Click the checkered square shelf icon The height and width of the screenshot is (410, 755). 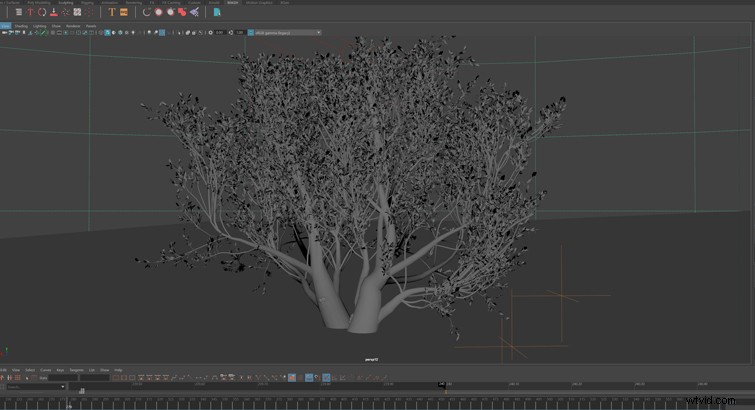click(77, 12)
